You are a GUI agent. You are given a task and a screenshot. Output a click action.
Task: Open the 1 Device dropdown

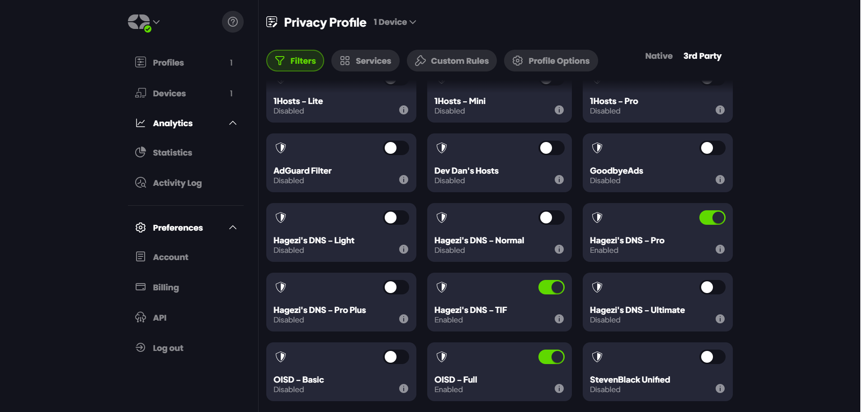[395, 22]
